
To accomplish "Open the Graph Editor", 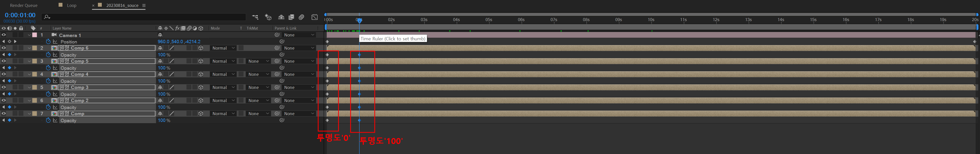I will (x=315, y=17).
